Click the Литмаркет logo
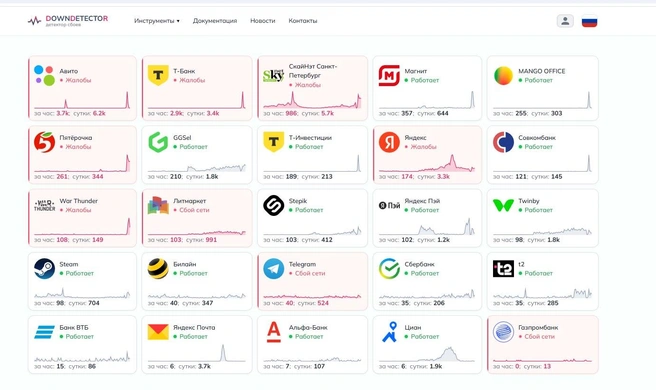Viewport: 656px width, 390px height. pyautogui.click(x=158, y=205)
